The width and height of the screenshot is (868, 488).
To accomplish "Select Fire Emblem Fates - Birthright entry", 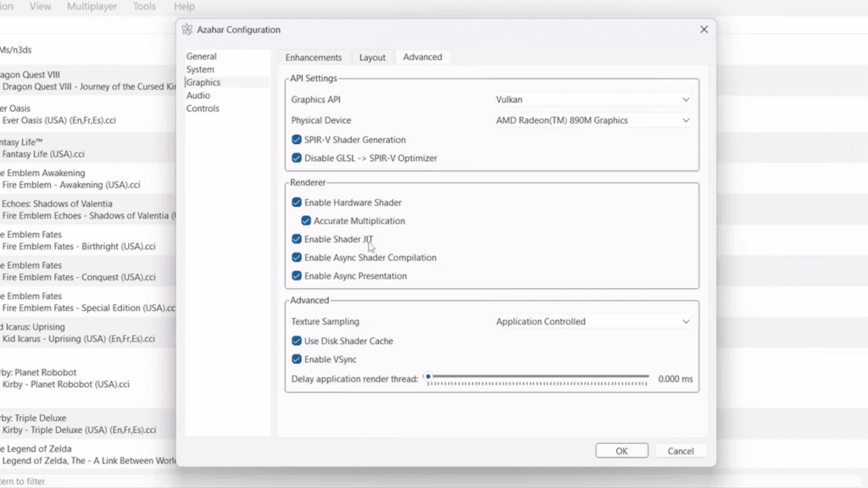I will click(x=88, y=241).
